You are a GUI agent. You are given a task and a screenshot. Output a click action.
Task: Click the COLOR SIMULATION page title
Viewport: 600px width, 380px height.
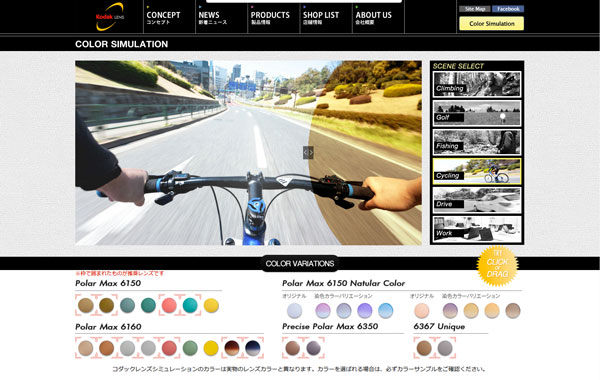point(121,44)
